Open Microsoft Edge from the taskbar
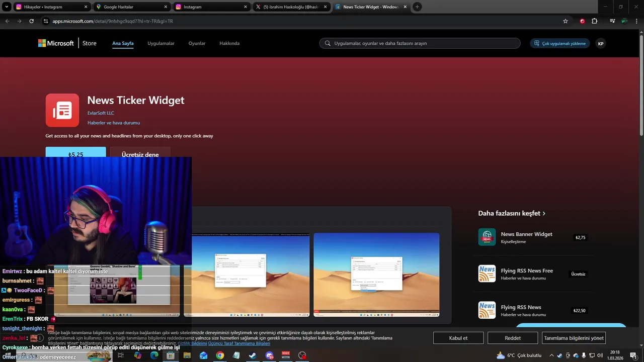 pos(154,355)
